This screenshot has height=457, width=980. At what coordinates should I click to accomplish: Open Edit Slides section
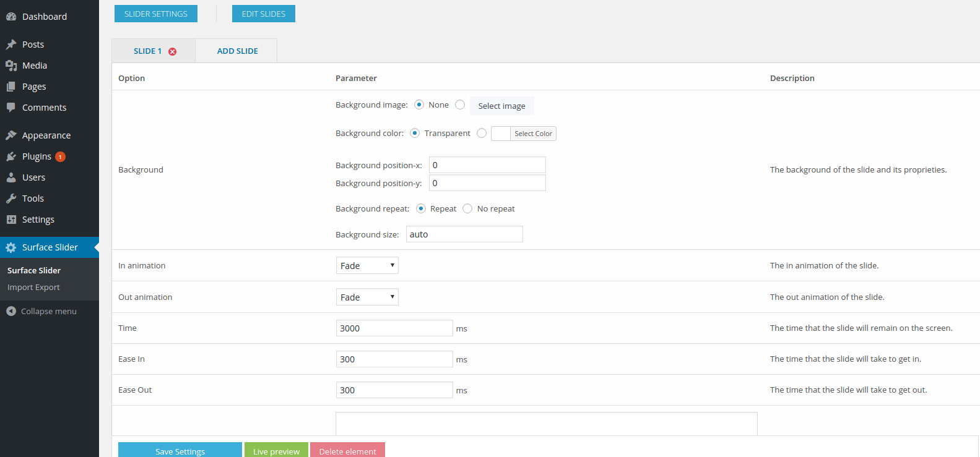[x=264, y=14]
